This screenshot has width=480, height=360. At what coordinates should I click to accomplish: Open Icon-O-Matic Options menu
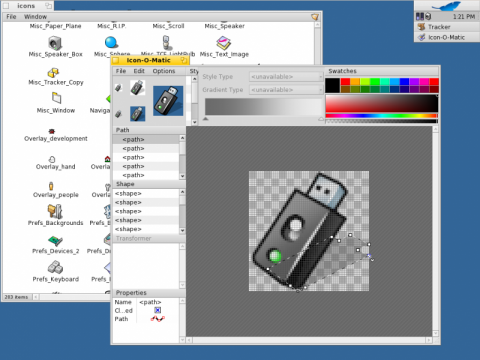(164, 71)
